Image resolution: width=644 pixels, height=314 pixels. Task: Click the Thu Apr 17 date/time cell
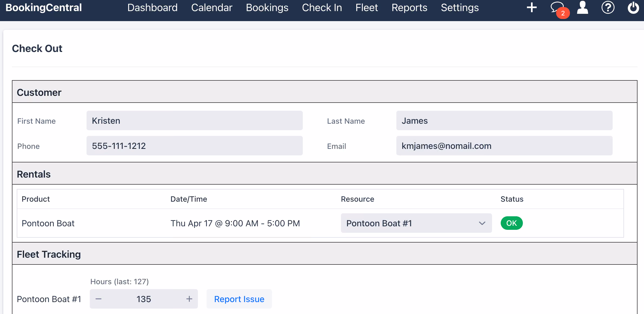(x=235, y=223)
